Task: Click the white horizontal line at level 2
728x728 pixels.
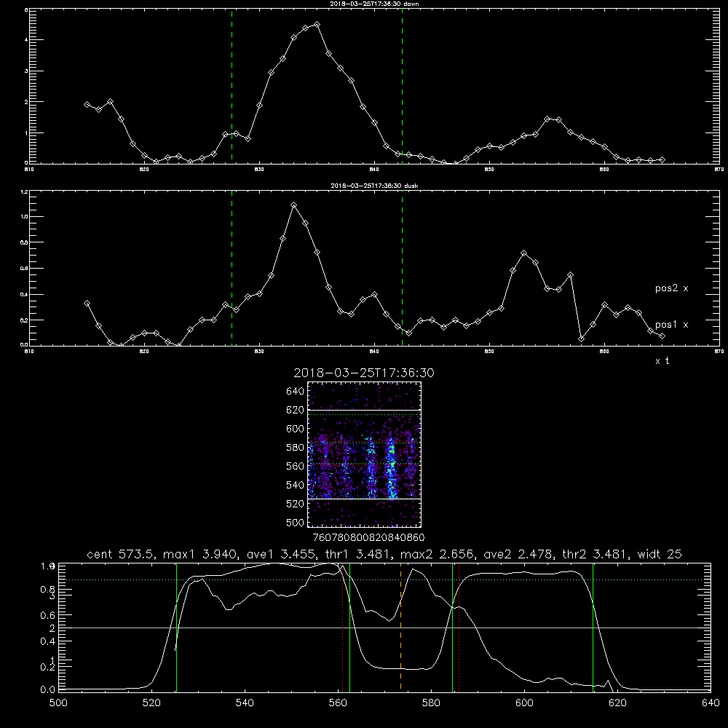Action: [x=384, y=628]
